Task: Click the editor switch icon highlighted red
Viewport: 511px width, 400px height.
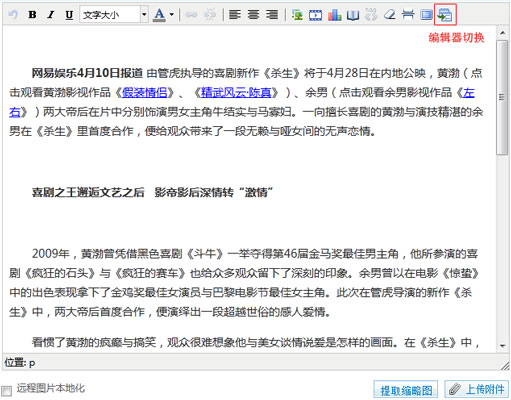Action: coord(445,15)
